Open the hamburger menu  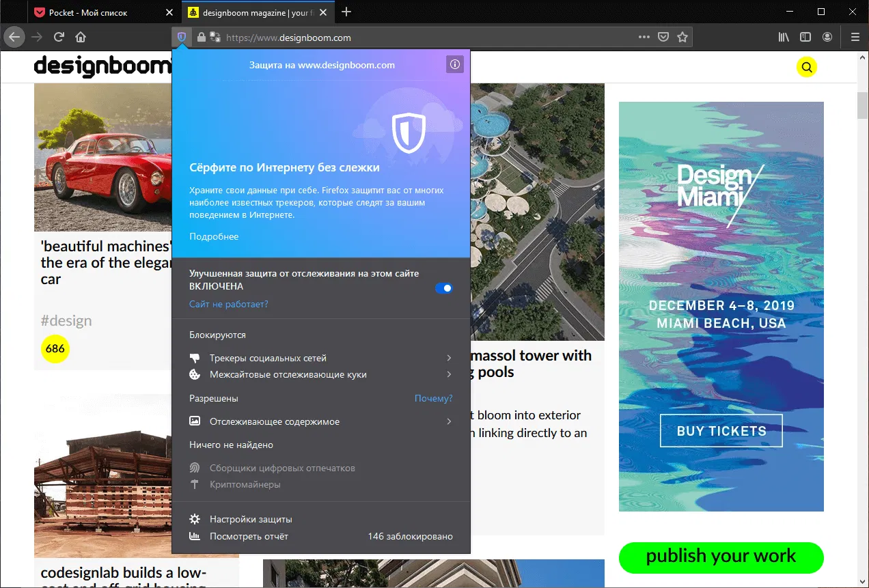[855, 37]
